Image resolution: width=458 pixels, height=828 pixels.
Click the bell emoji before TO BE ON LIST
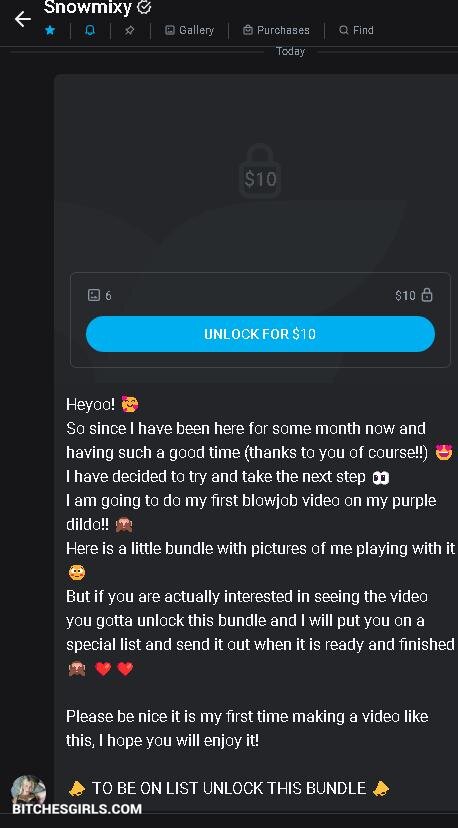click(77, 788)
